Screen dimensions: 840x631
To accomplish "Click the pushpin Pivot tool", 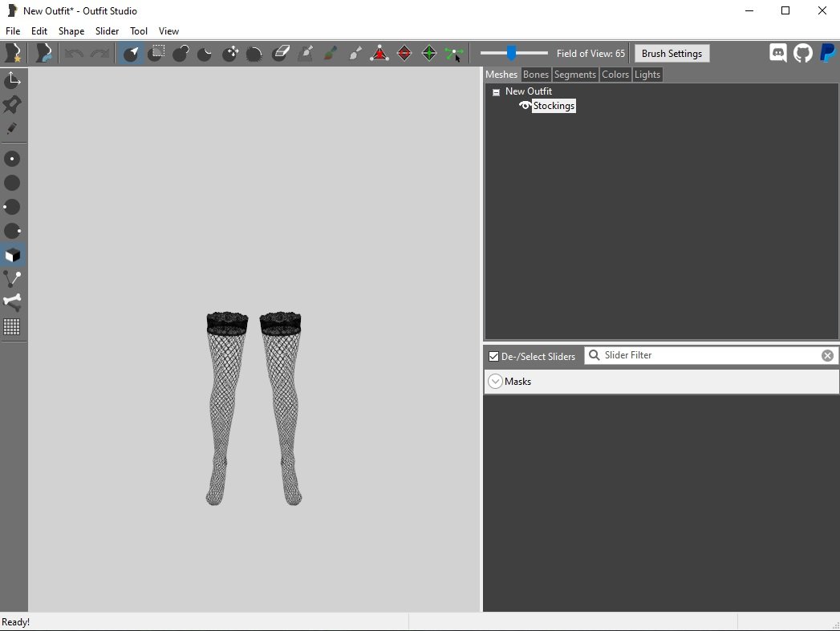I will point(13,104).
